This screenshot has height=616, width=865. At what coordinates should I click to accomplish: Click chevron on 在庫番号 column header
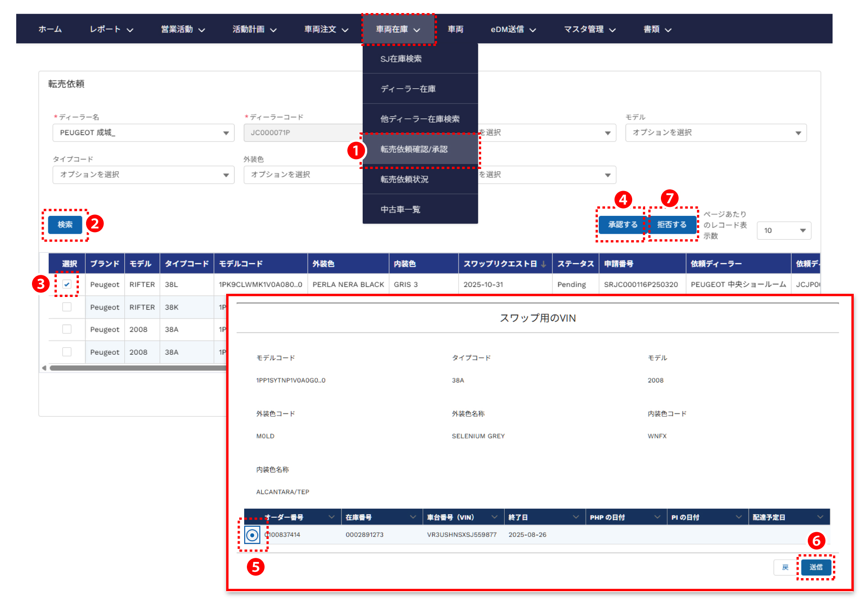pyautogui.click(x=413, y=517)
